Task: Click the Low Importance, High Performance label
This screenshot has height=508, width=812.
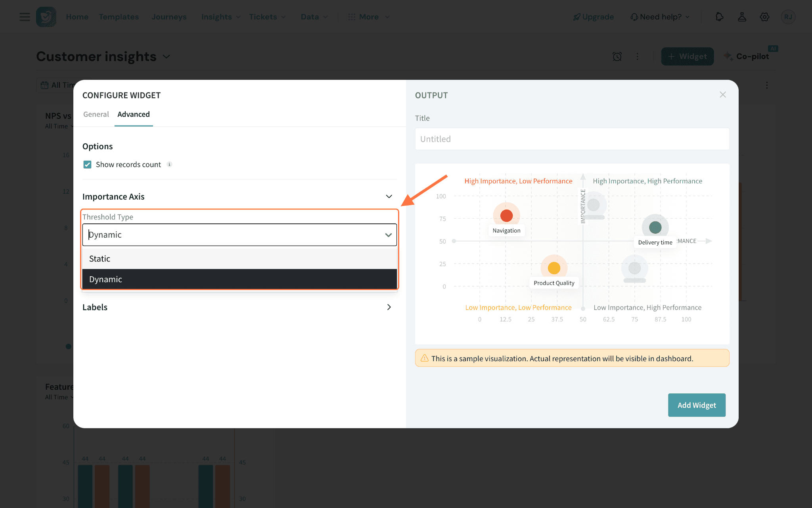Action: coord(647,308)
